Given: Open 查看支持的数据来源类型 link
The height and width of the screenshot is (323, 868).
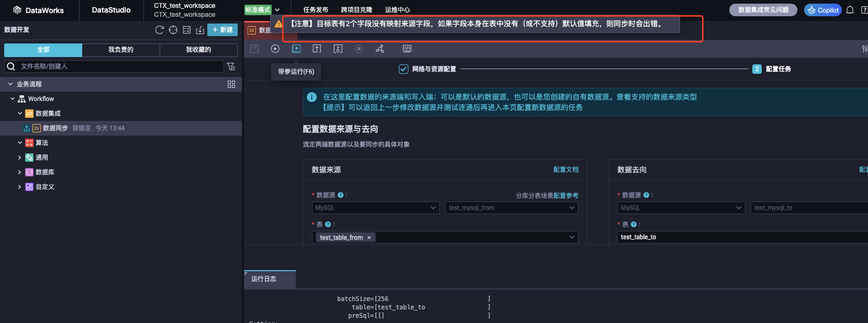Looking at the screenshot, I should (x=656, y=97).
